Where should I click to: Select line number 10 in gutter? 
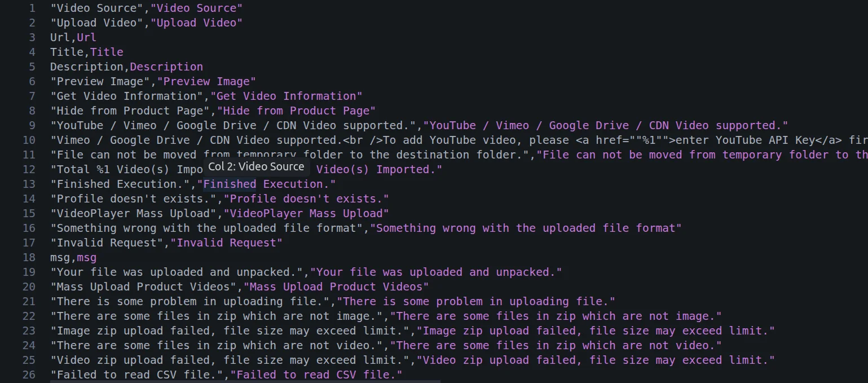(29, 140)
